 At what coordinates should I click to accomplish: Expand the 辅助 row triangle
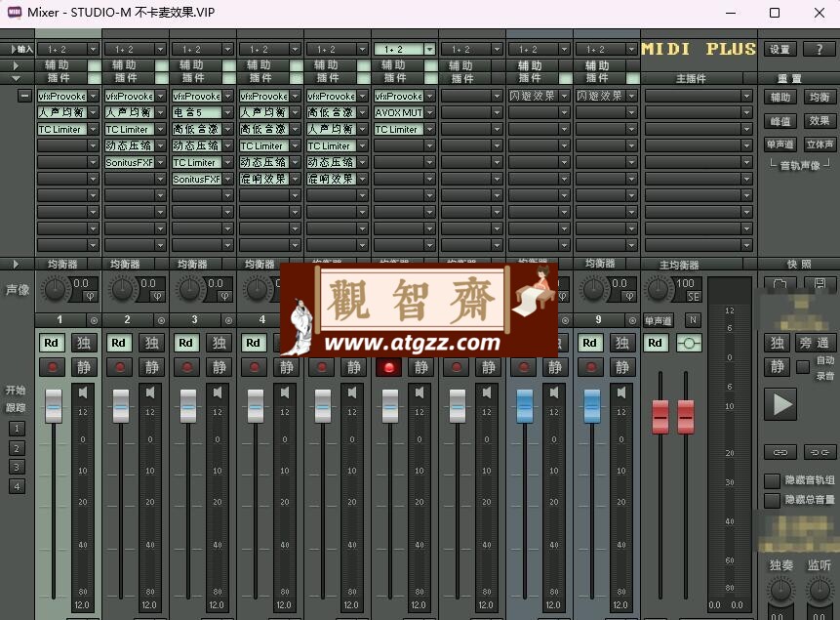pos(16,65)
